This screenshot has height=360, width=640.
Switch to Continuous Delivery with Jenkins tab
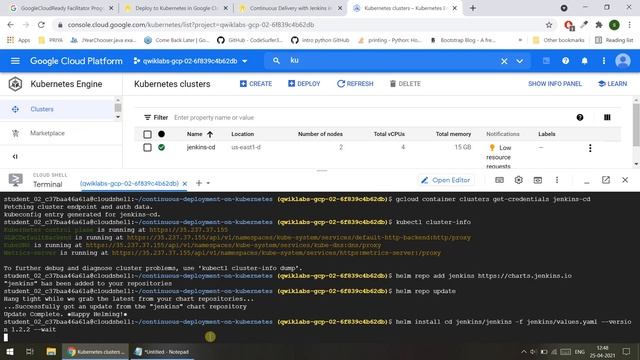(x=291, y=8)
